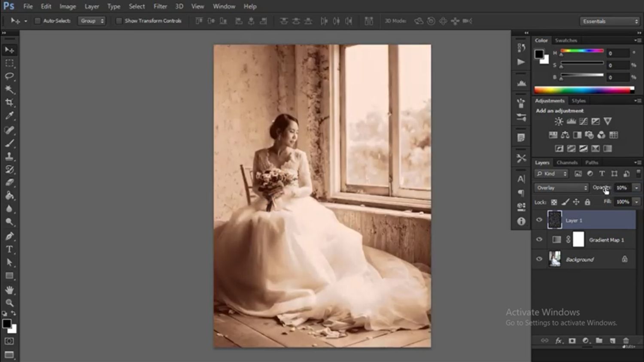Open the Kind layer filter dropdown
The height and width of the screenshot is (362, 644).
click(x=552, y=173)
